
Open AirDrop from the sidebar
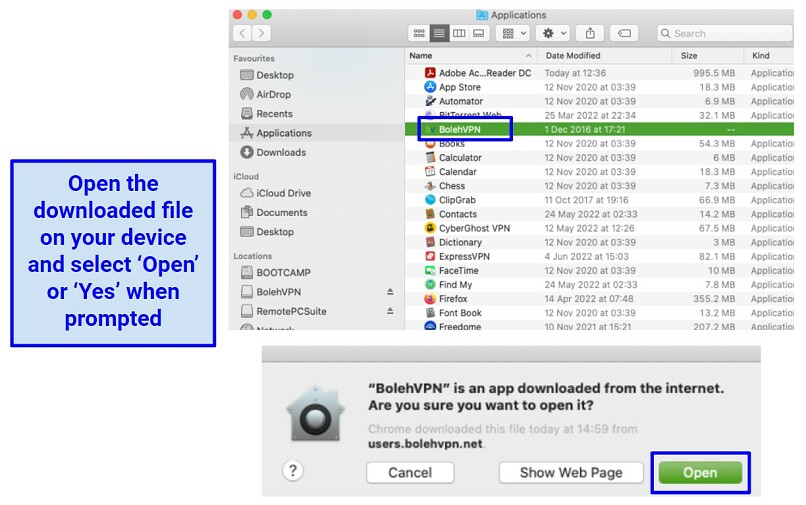tap(273, 95)
